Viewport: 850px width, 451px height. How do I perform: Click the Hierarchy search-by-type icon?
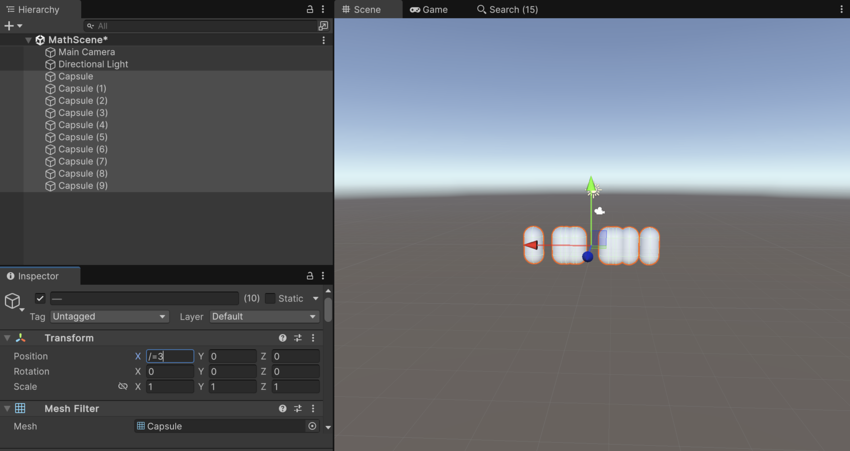(x=323, y=26)
